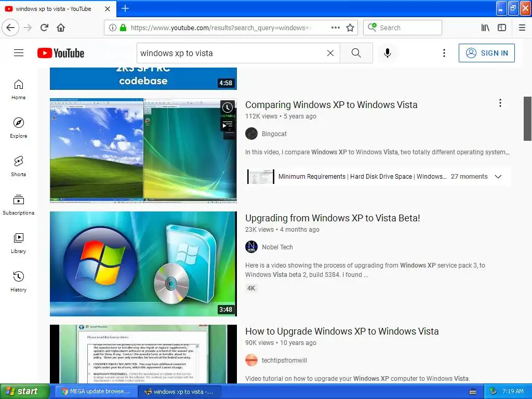Open 'Comparing Windows XP to Windows Vista' title
The width and height of the screenshot is (532, 399).
click(x=331, y=105)
